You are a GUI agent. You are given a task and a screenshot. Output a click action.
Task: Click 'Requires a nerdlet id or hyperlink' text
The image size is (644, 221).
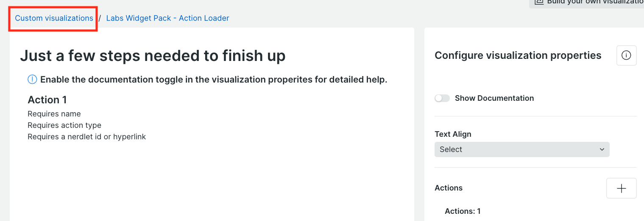pos(87,137)
